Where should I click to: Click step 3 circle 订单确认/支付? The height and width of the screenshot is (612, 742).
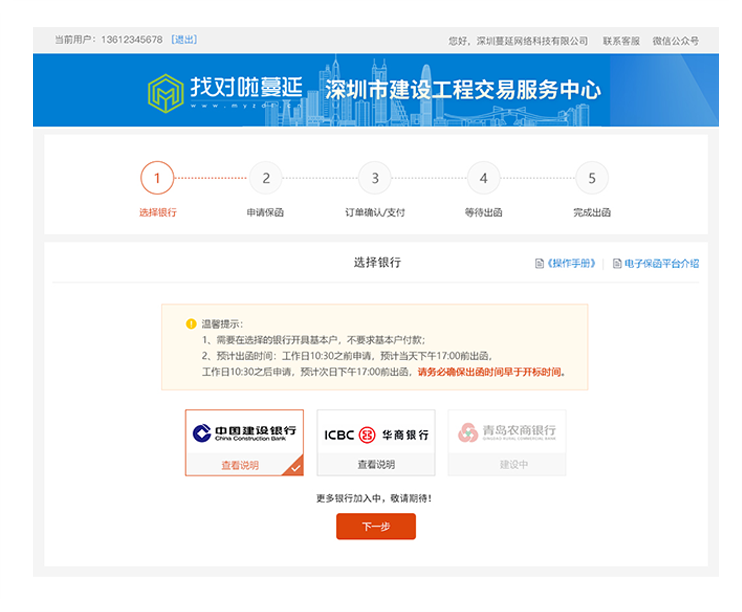point(375,179)
